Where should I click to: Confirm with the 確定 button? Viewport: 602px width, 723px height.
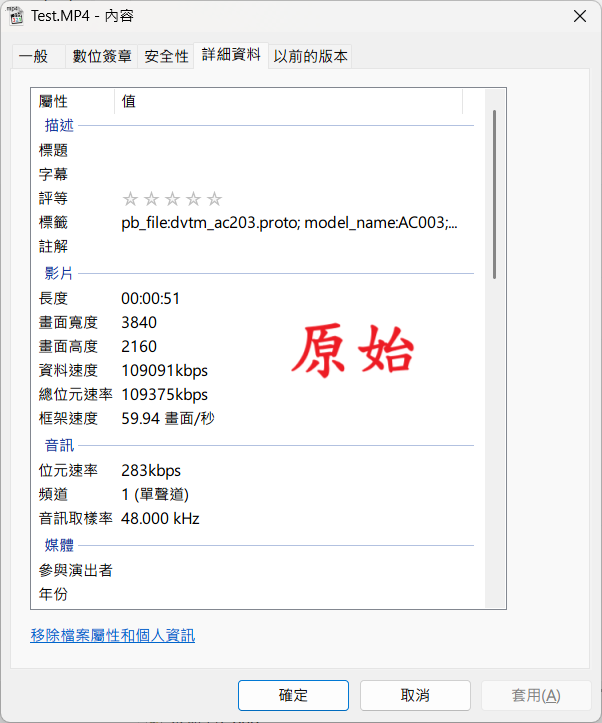pyautogui.click(x=293, y=695)
